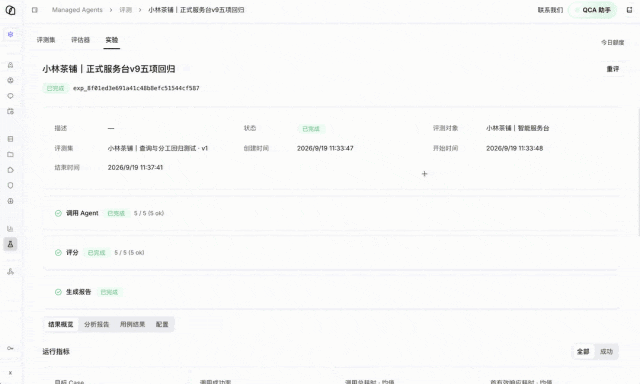Screen dimensions: 640x384
Task: Open the calendar clock sidebar icon
Action: [11, 111]
